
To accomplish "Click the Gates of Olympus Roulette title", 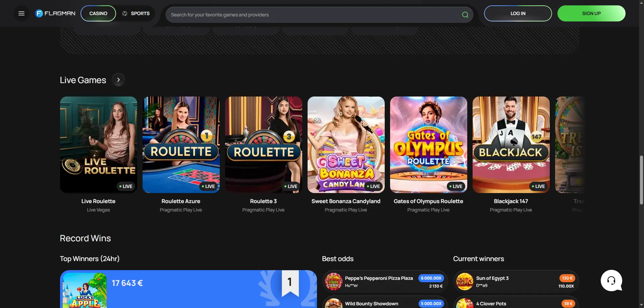I will (428, 201).
